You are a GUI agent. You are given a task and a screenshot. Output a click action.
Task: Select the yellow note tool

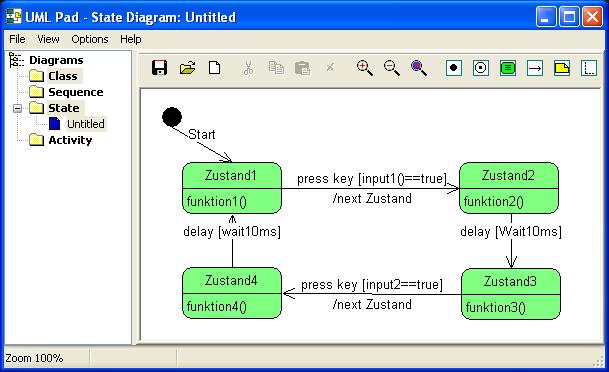(x=562, y=68)
